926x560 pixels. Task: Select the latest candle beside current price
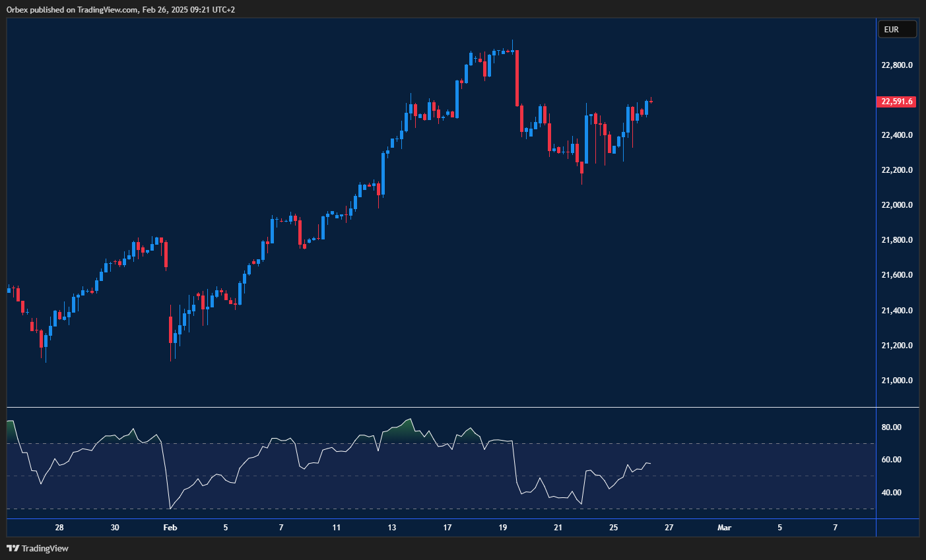pyautogui.click(x=651, y=101)
